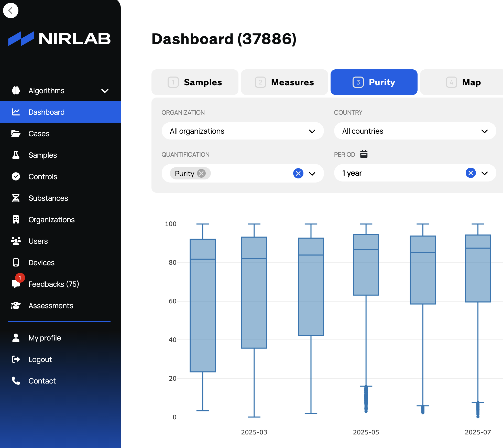Go to My profile
503x448 pixels.
(45, 338)
